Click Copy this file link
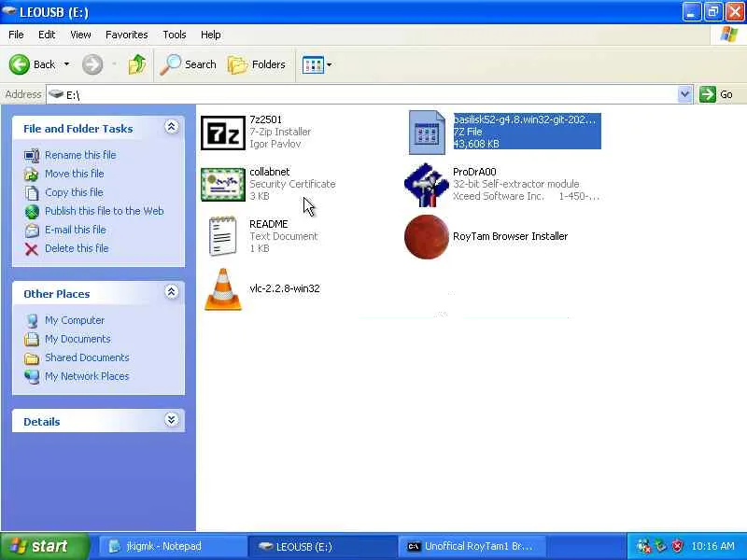 (x=74, y=192)
